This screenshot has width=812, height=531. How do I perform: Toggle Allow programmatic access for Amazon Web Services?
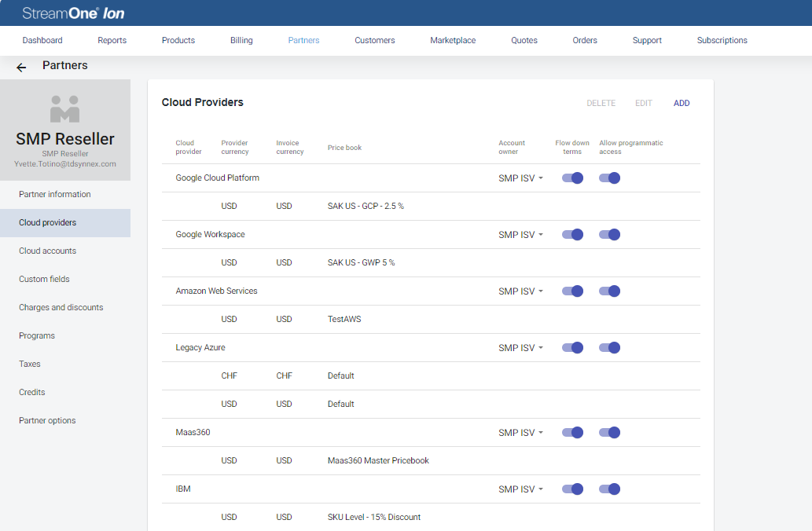click(609, 291)
